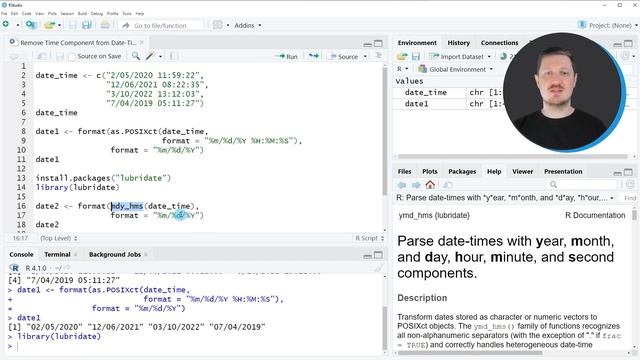Select the date_time variable row
Image resolution: width=640 pixels, height=360 pixels.
449,93
